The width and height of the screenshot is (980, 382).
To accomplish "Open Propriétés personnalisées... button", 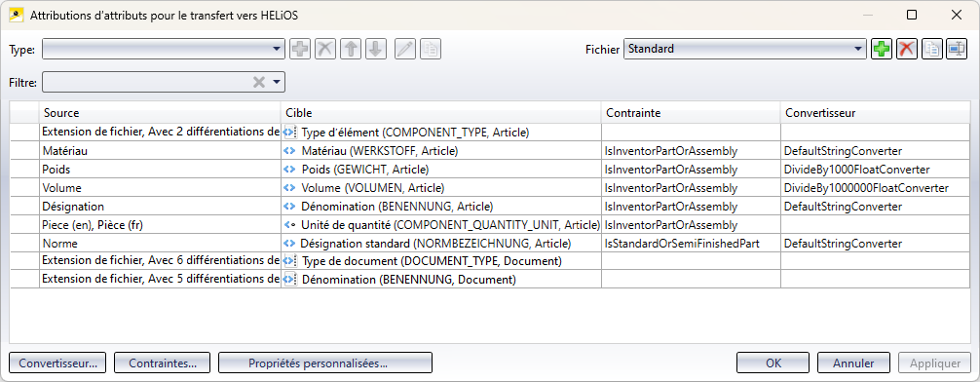I will point(325,363).
